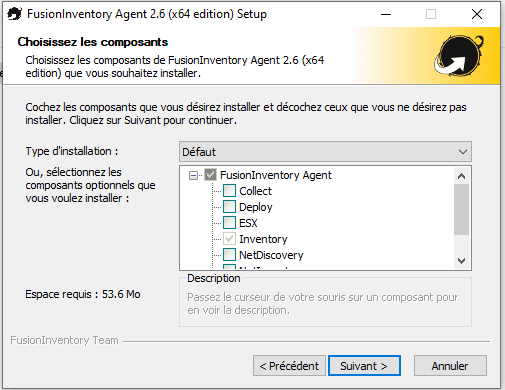Cancel the setup with Annuler

(450, 366)
